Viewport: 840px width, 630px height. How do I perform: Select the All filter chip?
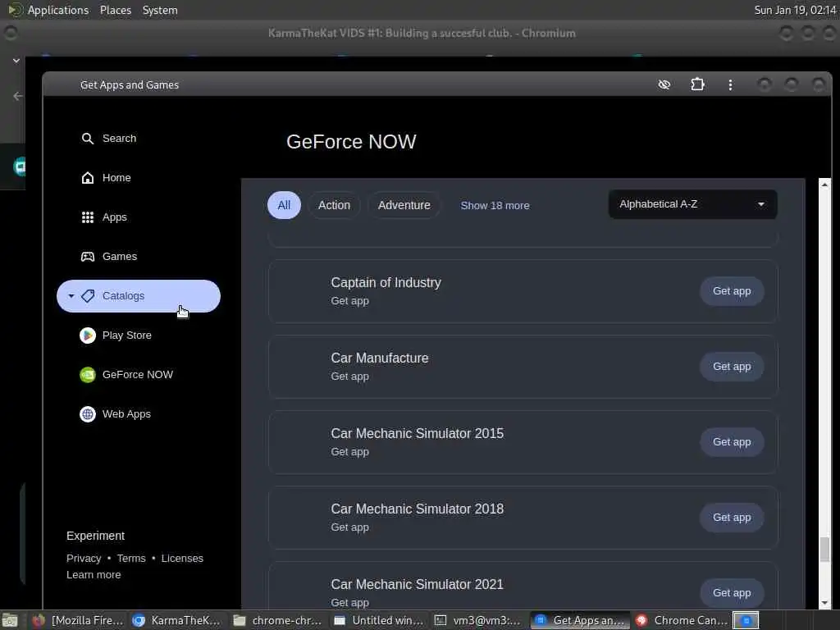click(x=284, y=205)
